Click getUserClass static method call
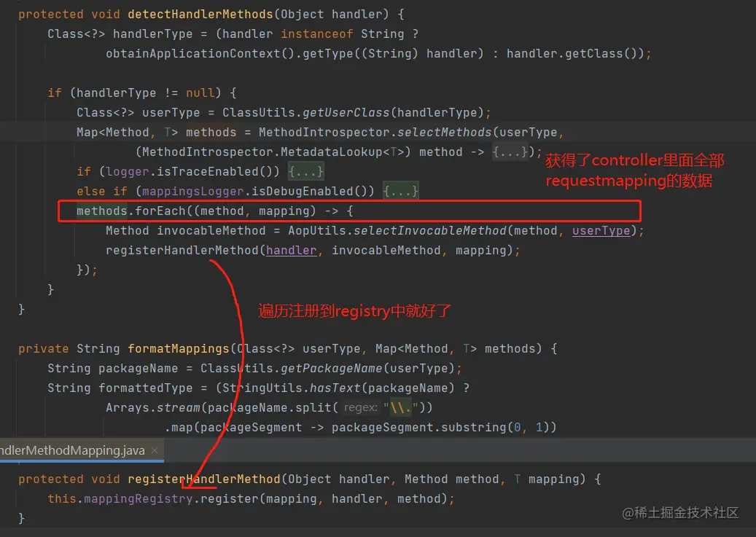This screenshot has width=756, height=537. click(346, 112)
